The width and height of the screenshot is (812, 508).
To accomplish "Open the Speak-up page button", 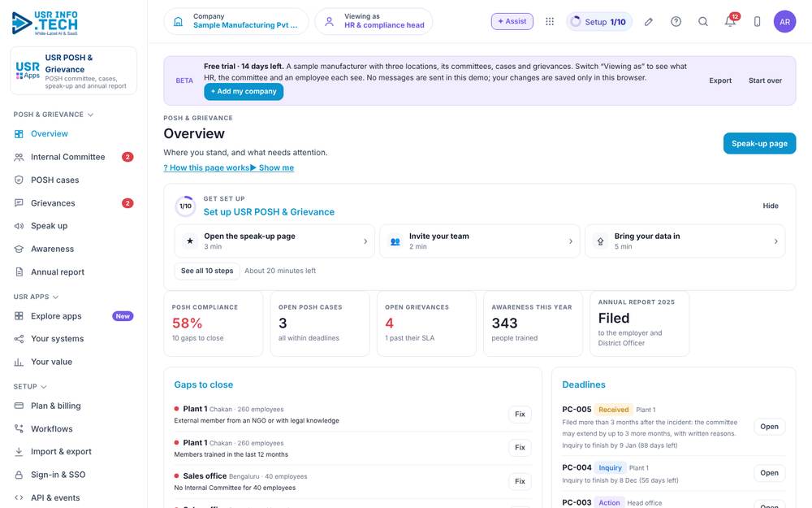I will click(x=759, y=144).
